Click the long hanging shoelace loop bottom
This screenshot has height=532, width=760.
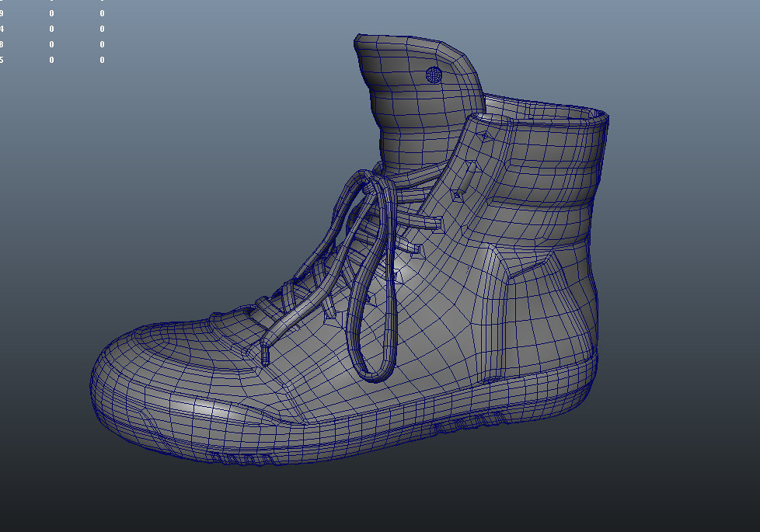[x=376, y=373]
